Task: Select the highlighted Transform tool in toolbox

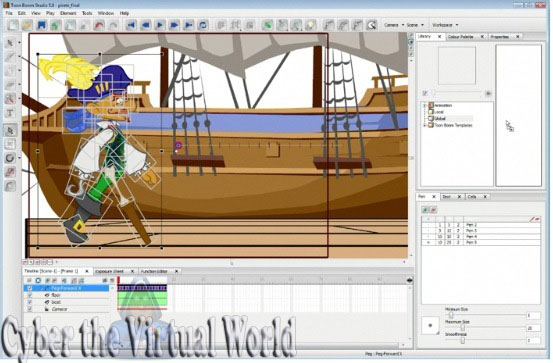Action: (10, 131)
